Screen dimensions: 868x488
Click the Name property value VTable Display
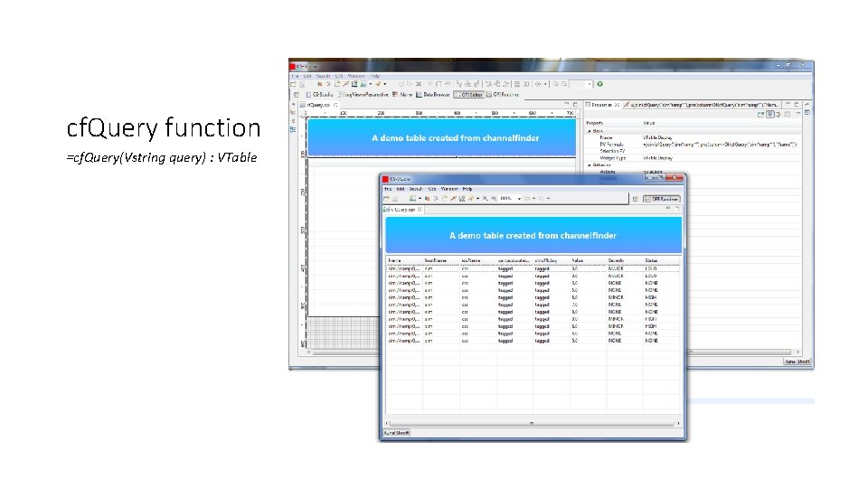coord(657,137)
